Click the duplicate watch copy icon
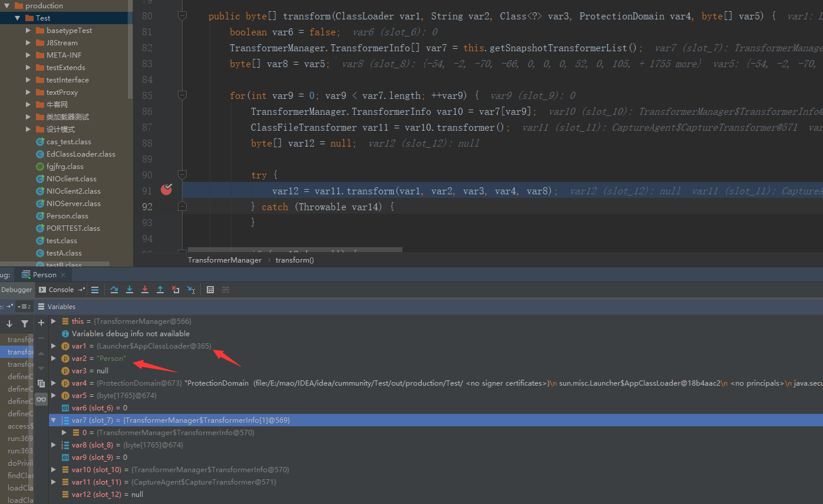Screen dimensions: 823x504 coord(41,384)
